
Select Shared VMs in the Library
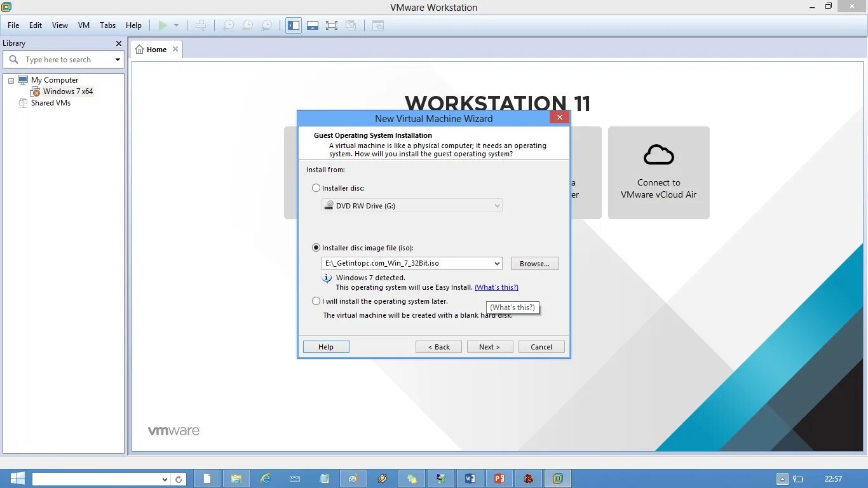pos(50,103)
